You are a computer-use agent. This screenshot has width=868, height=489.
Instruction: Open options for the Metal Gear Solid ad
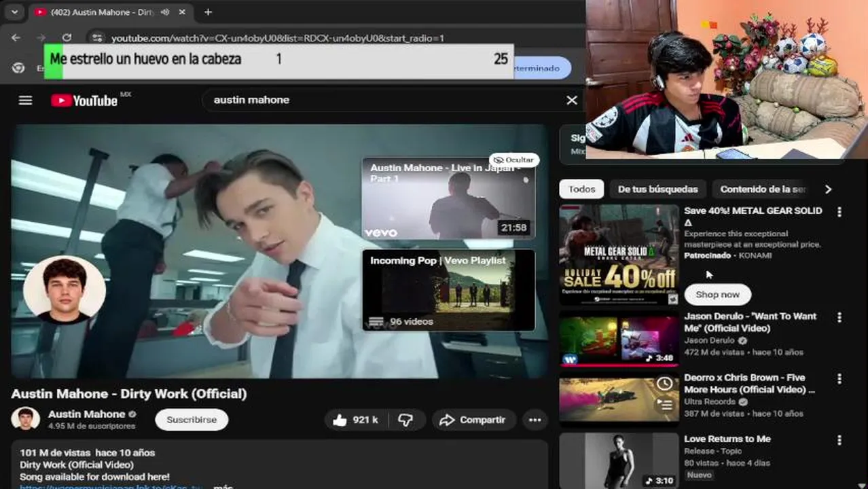[x=839, y=212]
